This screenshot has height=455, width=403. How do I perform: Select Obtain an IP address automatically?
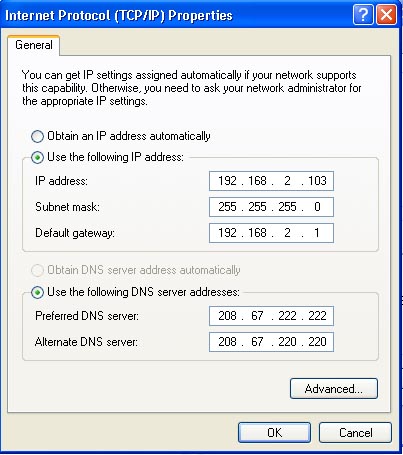[x=37, y=136]
